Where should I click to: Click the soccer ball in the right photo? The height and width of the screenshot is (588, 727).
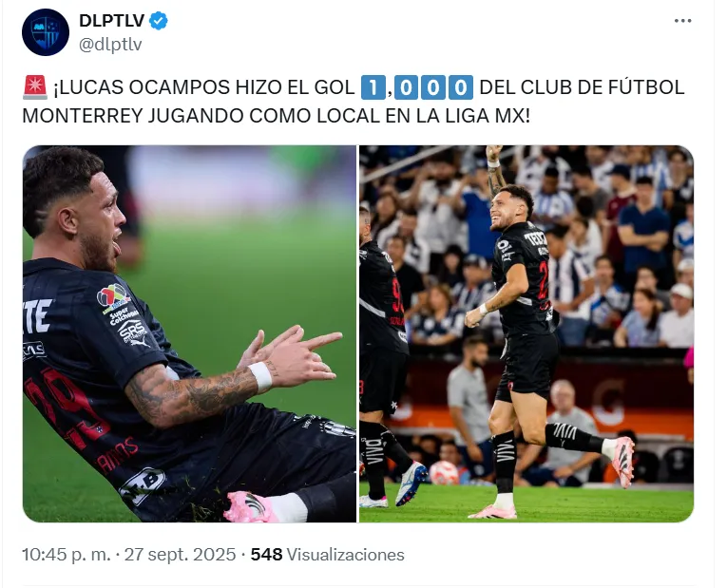[x=444, y=473]
